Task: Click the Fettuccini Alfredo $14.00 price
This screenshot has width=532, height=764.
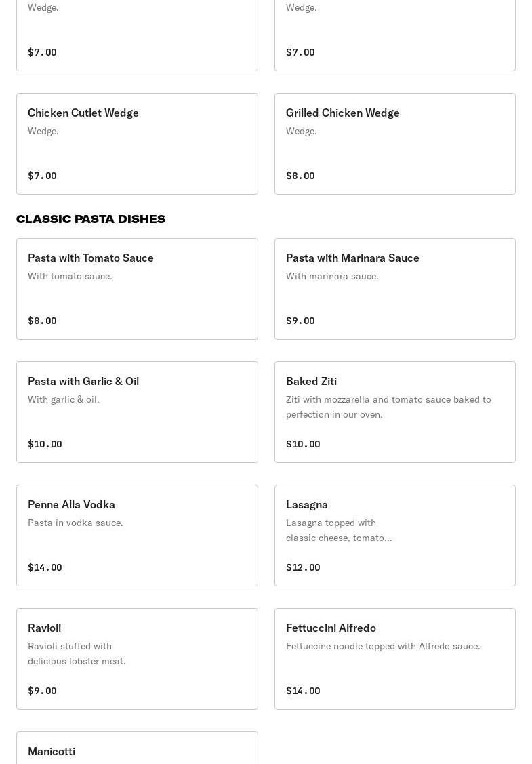Action: pyautogui.click(x=303, y=691)
